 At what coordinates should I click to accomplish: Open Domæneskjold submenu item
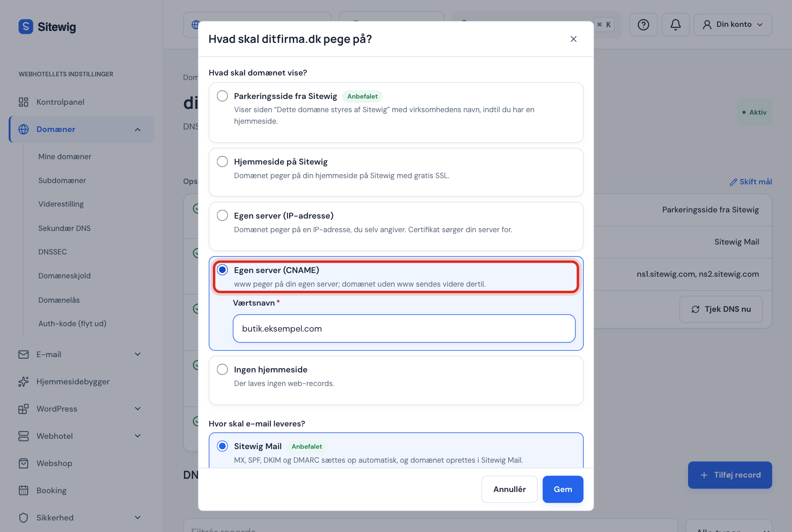64,276
